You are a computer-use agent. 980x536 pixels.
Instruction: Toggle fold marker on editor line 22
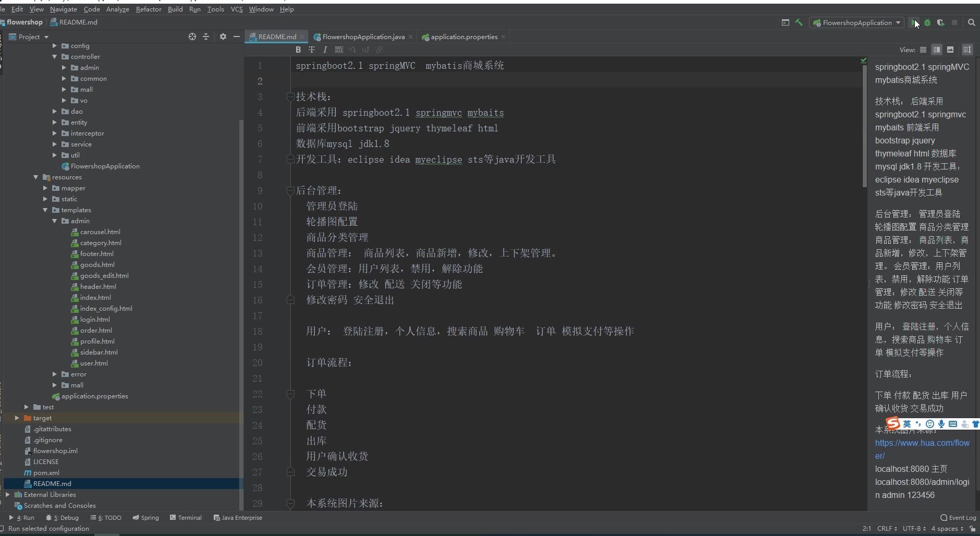(291, 394)
